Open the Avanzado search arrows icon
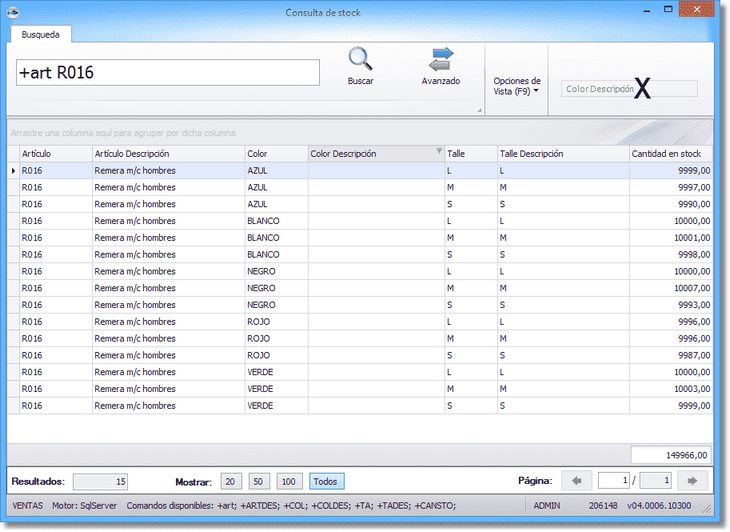 coord(440,60)
